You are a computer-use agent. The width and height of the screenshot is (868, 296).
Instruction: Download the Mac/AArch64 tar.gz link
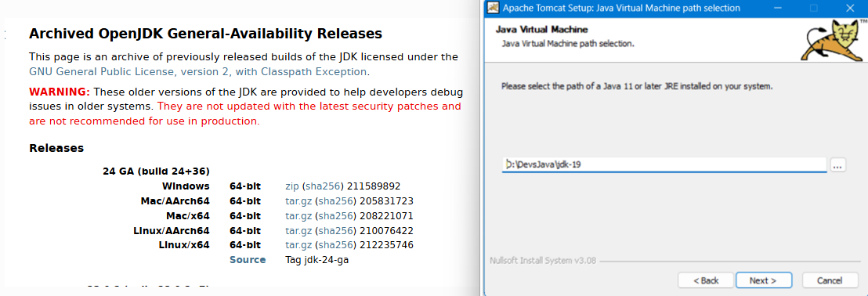coord(299,200)
